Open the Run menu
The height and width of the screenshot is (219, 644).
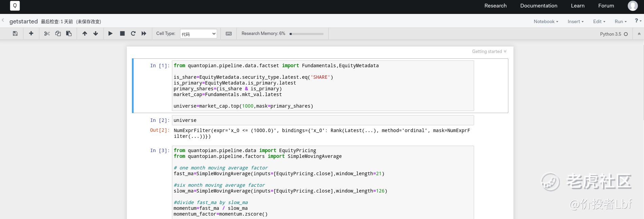click(x=620, y=21)
